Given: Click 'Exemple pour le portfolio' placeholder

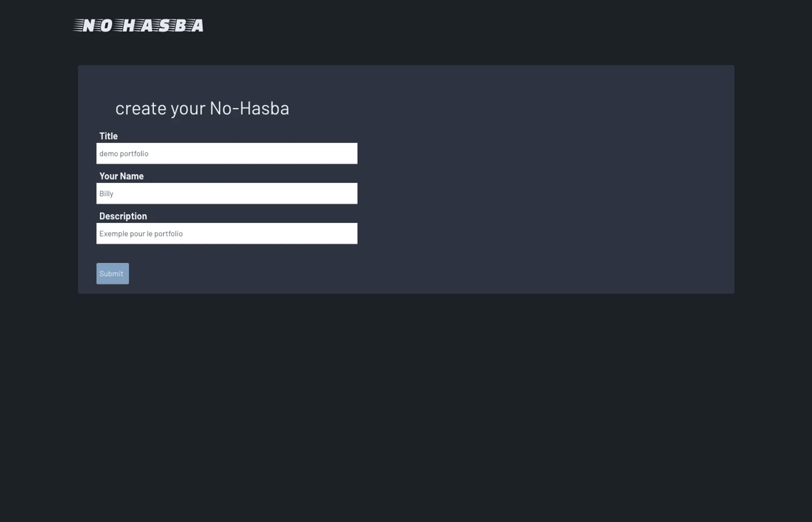Looking at the screenshot, I should pos(141,234).
